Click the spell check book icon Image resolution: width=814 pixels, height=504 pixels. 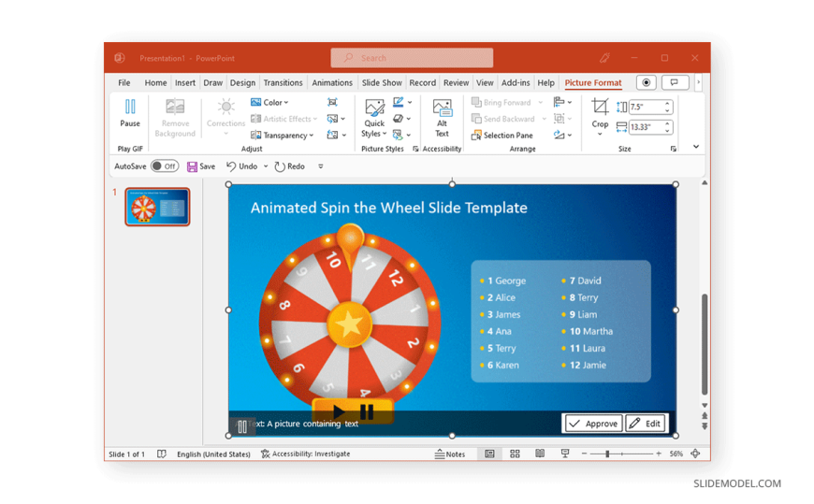[162, 454]
